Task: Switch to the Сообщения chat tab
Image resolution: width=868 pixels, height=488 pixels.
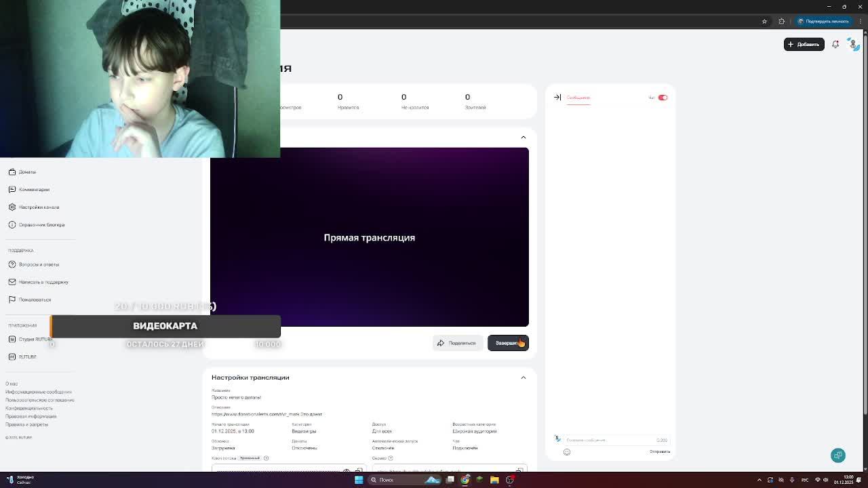Action: tap(578, 98)
